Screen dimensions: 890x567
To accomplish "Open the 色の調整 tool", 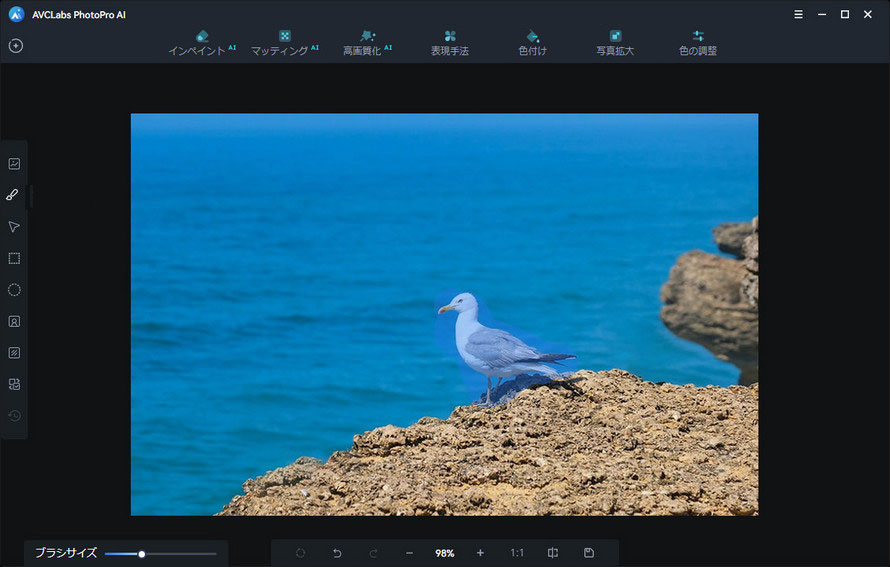I will pos(698,43).
